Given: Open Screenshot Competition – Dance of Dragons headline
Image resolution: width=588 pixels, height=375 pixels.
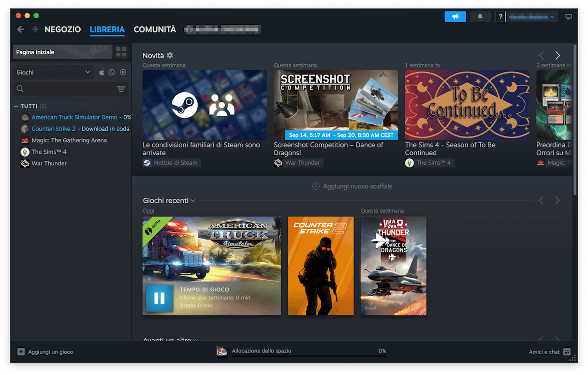Looking at the screenshot, I should click(x=328, y=149).
